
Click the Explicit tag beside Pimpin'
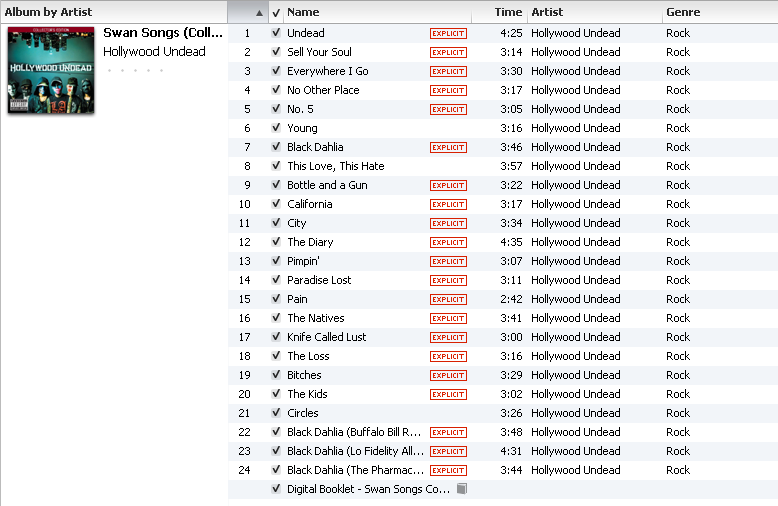click(x=448, y=261)
